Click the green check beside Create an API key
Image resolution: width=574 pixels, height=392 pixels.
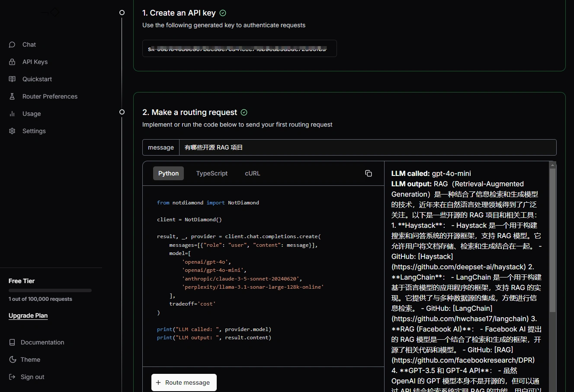click(223, 13)
